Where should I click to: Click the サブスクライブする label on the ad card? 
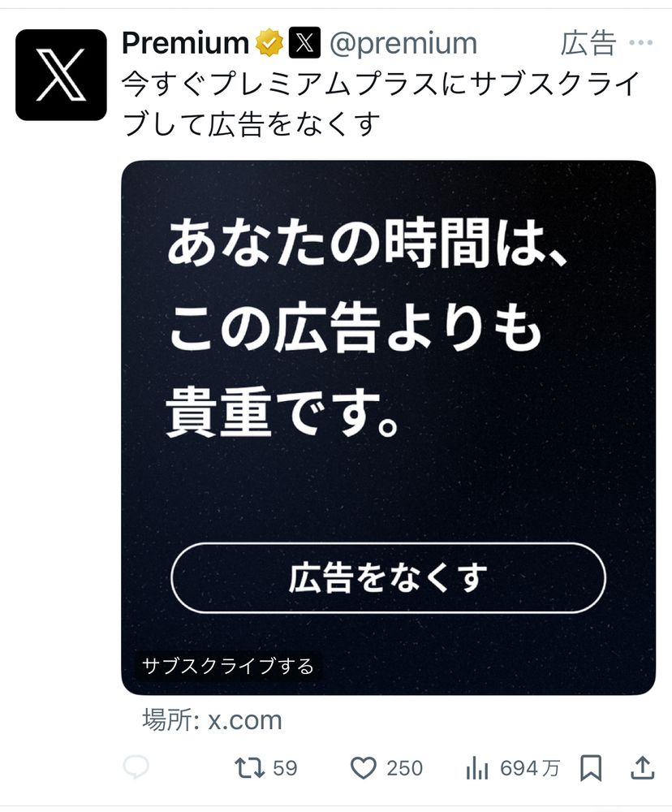(228, 666)
